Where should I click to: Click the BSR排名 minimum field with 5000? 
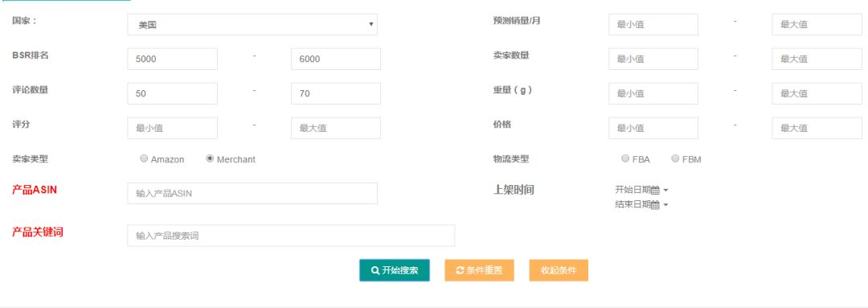(x=172, y=59)
